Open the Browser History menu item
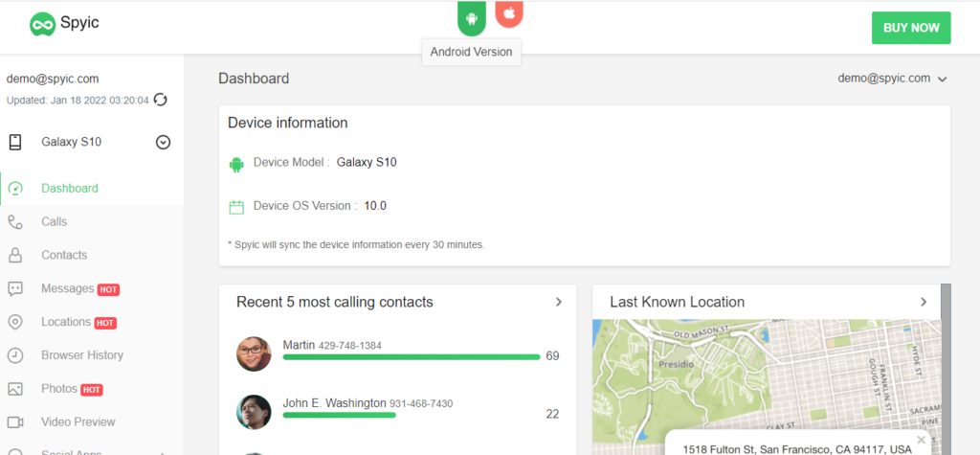980x455 pixels. click(x=92, y=355)
